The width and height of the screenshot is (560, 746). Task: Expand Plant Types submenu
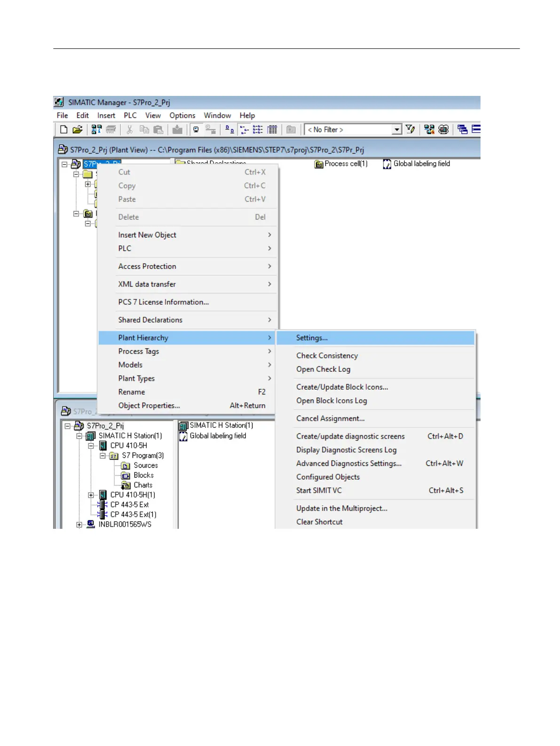pyautogui.click(x=188, y=379)
